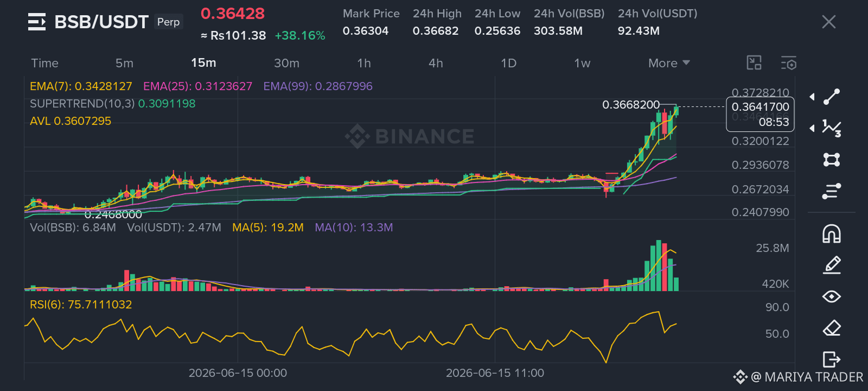Switch to the 4h timeframe
This screenshot has width=868, height=391.
(436, 63)
